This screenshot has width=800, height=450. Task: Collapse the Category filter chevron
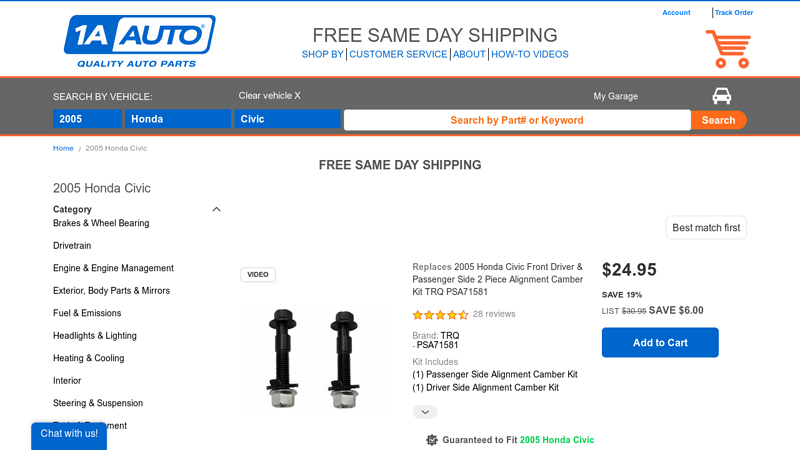pyautogui.click(x=216, y=210)
